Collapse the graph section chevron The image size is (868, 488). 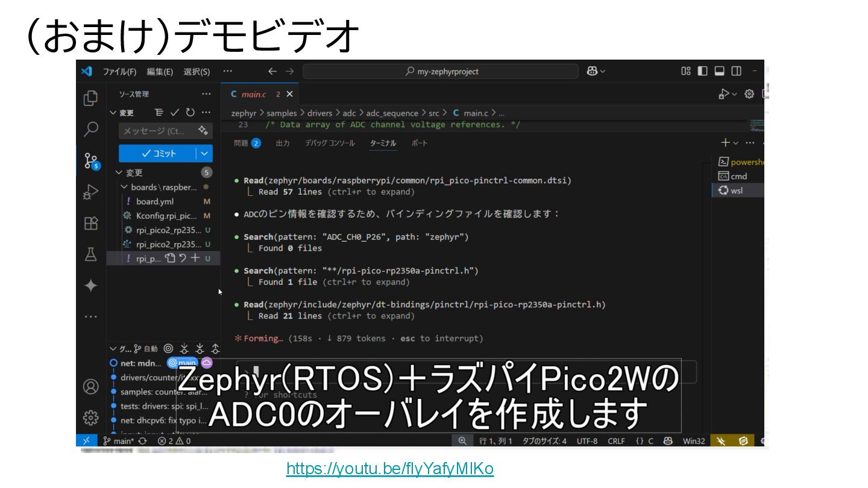[113, 348]
